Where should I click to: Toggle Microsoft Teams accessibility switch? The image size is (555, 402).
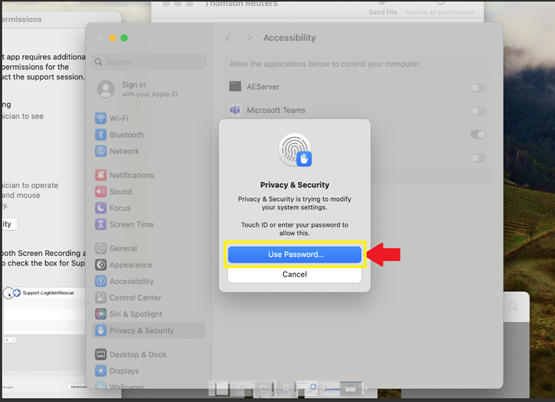[478, 111]
